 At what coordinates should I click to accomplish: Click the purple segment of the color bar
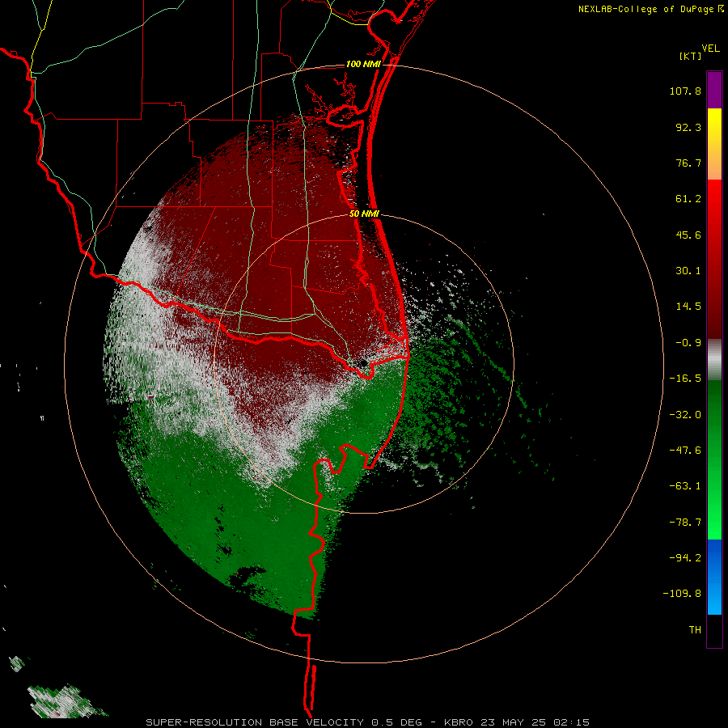pyautogui.click(x=714, y=90)
